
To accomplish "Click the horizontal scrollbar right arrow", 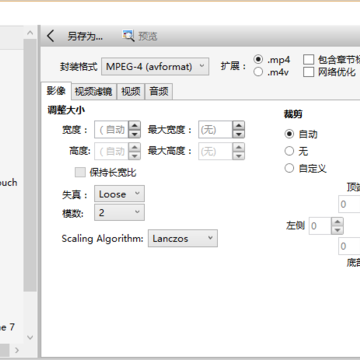I will pyautogui.click(x=17, y=350).
